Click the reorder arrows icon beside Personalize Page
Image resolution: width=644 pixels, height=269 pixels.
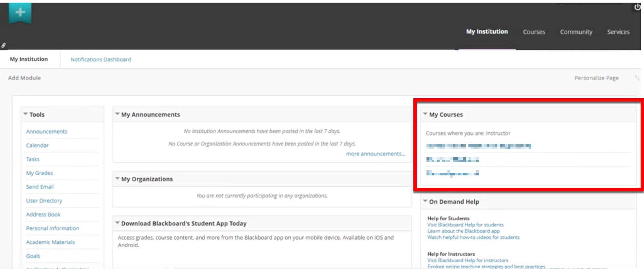637,78
